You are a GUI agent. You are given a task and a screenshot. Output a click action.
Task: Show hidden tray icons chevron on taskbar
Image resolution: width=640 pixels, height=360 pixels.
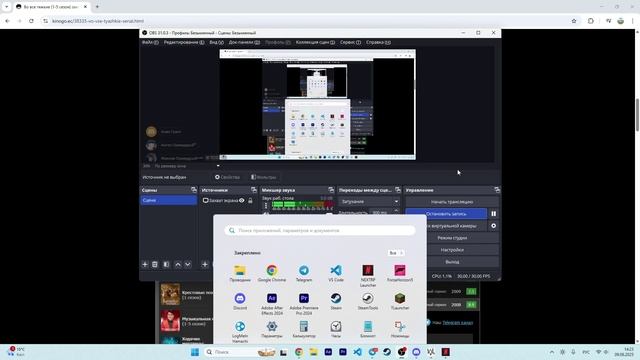552,352
